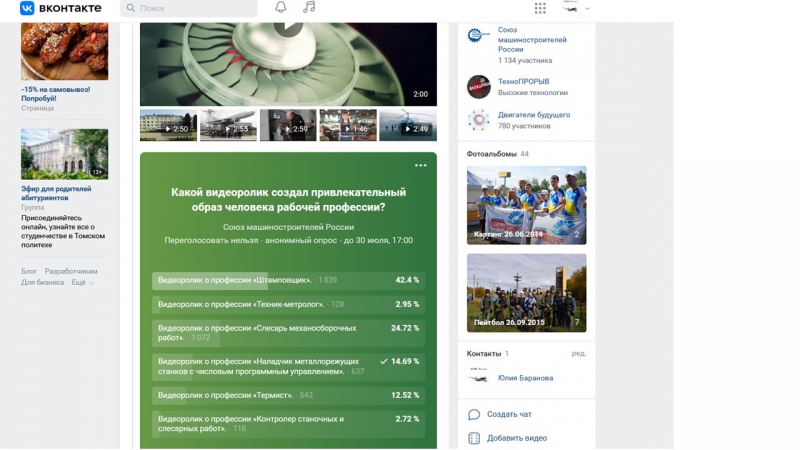Screen dimensions: 800x450
Task: Open Разработчикам footer link
Action: [x=71, y=271]
